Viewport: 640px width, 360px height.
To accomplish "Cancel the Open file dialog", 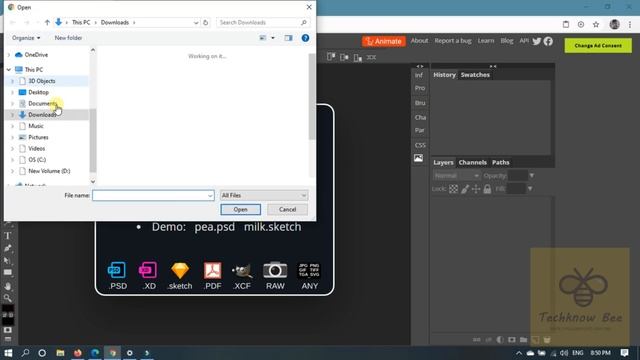I will tap(287, 209).
